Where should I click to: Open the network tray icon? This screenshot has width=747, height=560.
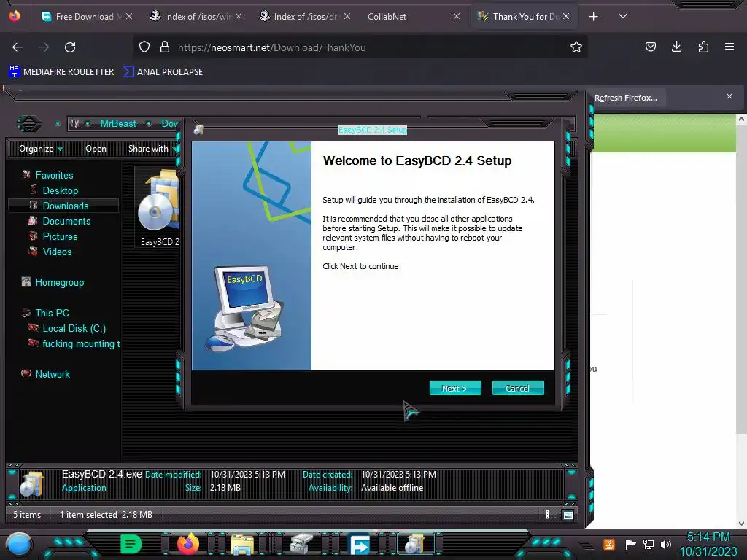coord(648,544)
